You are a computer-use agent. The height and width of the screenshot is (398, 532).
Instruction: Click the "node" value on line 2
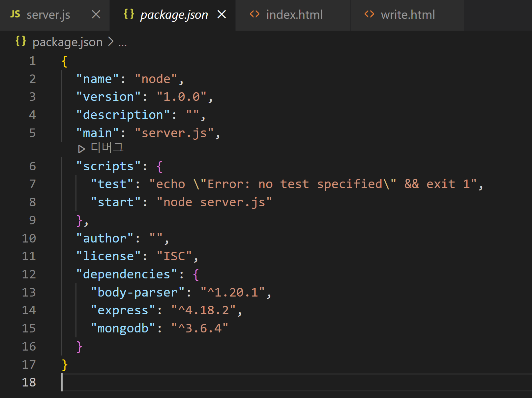tap(156, 79)
